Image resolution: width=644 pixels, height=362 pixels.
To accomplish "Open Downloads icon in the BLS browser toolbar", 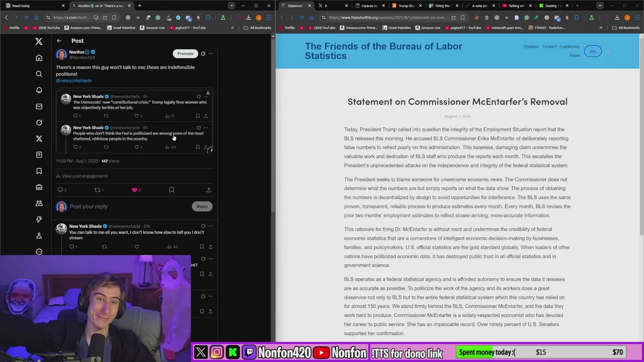I will 617,17.
